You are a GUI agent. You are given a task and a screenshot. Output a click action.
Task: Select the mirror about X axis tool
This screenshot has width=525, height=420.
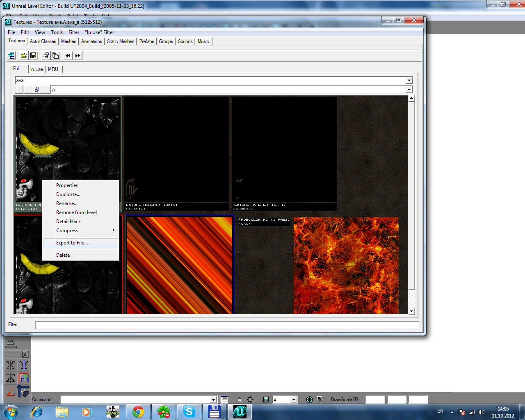[11, 365]
